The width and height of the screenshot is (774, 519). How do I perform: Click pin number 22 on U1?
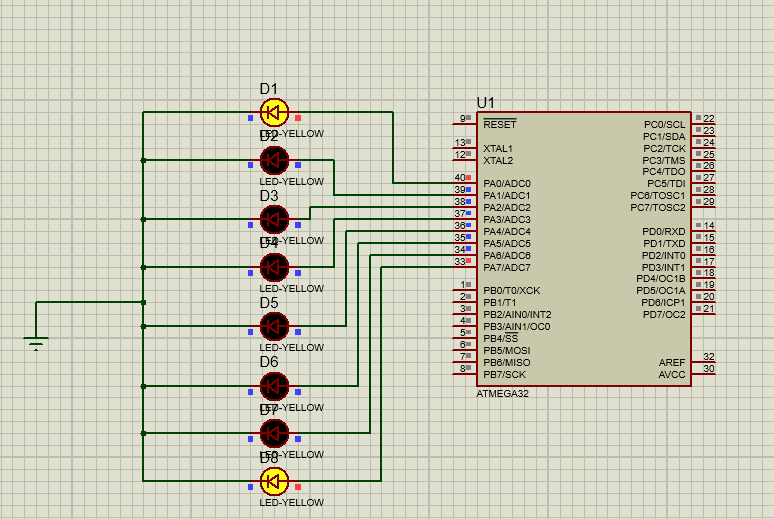(x=709, y=119)
